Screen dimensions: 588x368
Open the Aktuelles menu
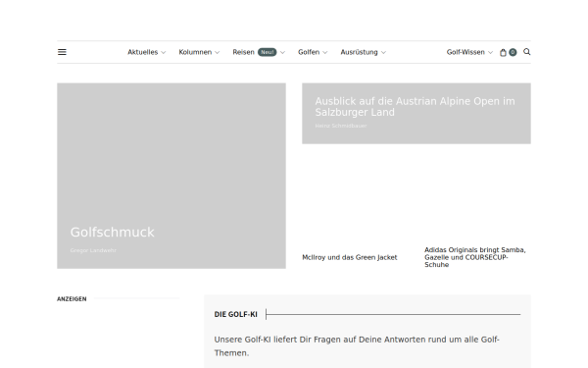point(142,52)
